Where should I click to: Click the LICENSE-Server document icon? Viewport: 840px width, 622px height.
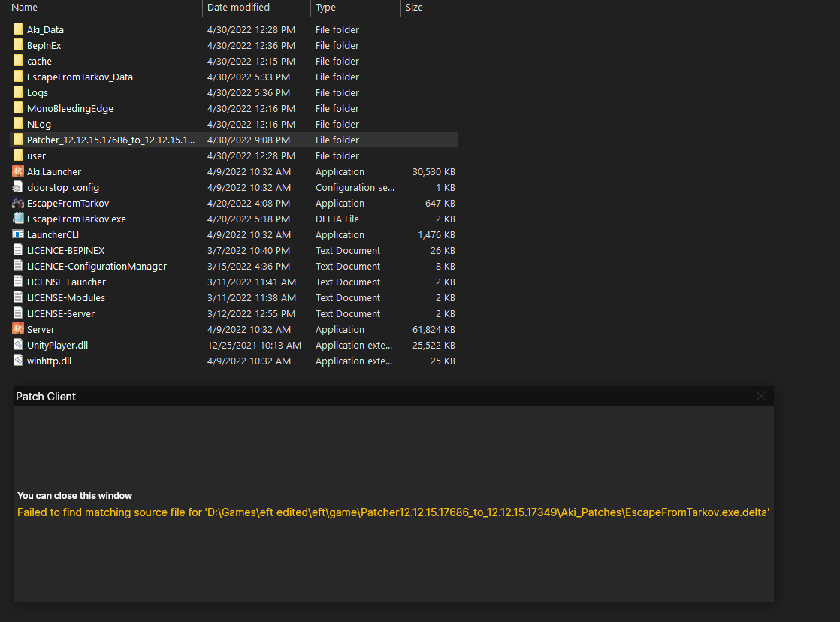[x=18, y=313]
